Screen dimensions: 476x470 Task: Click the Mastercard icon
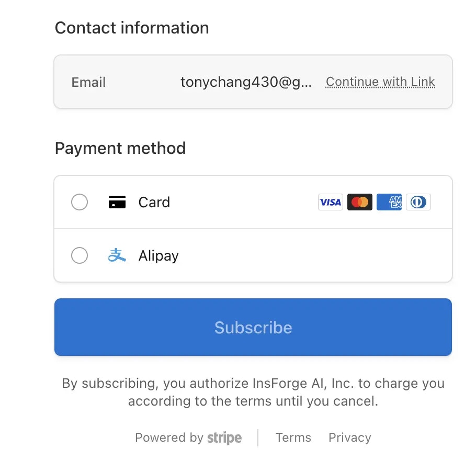point(360,202)
